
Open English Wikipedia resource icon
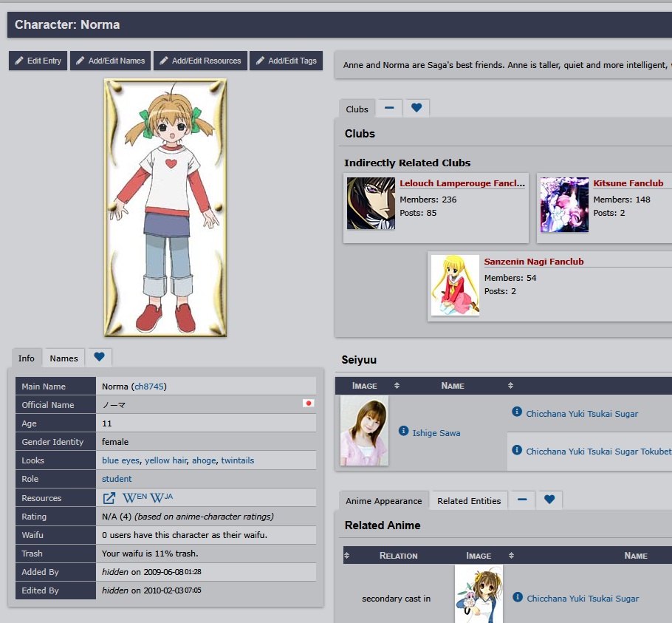(134, 497)
